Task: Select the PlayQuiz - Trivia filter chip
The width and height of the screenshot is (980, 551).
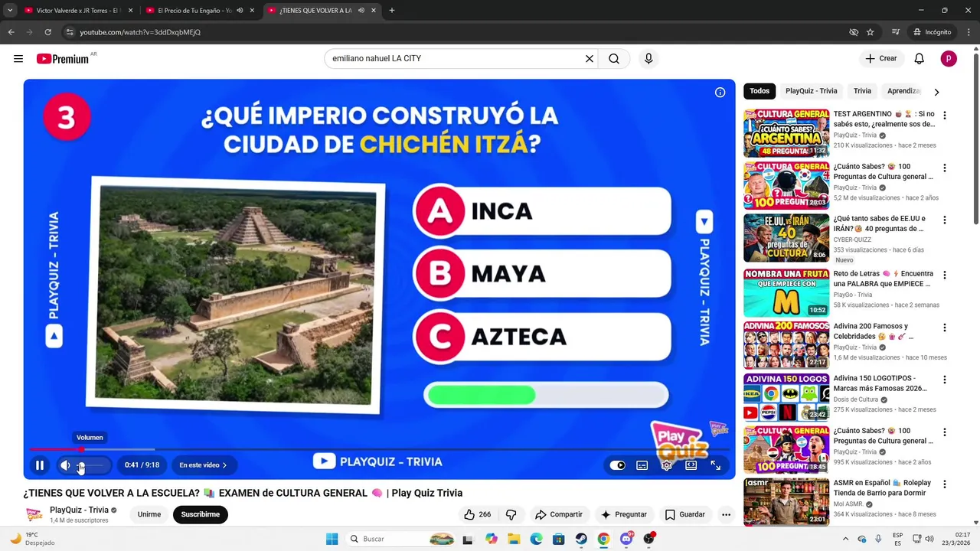Action: [812, 91]
